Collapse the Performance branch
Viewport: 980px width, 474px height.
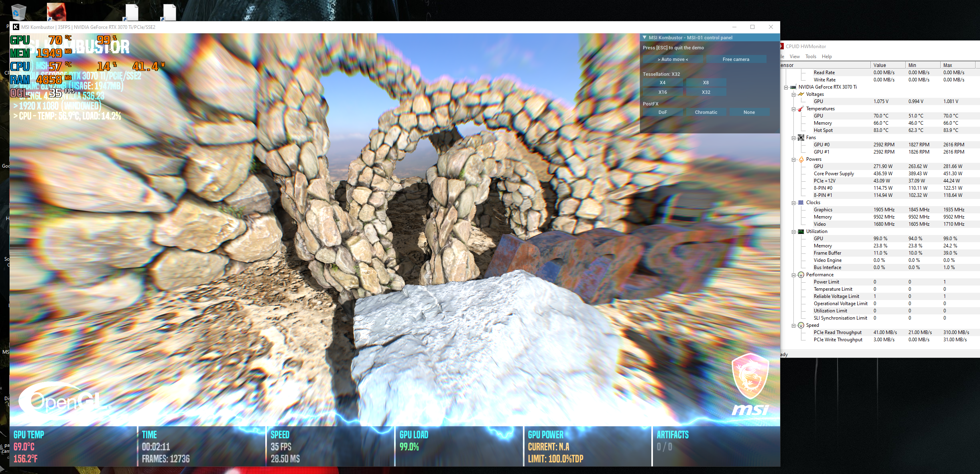pyautogui.click(x=793, y=275)
